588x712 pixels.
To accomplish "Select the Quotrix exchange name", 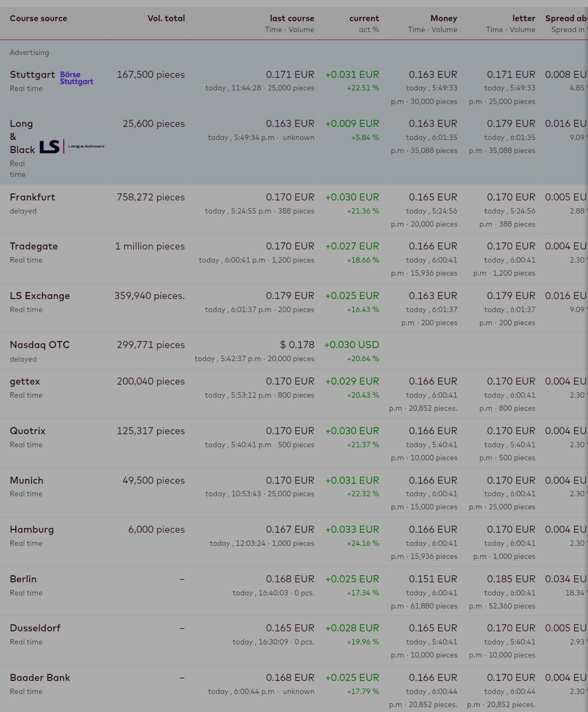I will pos(28,431).
